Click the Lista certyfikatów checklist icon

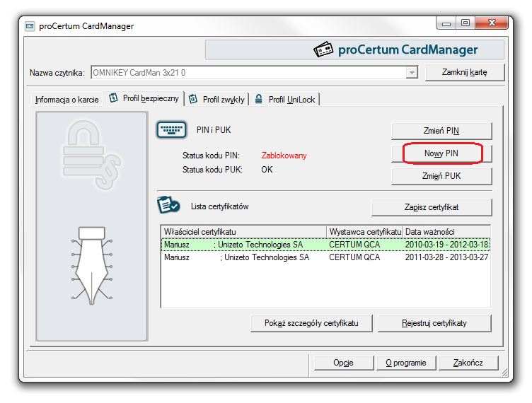point(168,205)
